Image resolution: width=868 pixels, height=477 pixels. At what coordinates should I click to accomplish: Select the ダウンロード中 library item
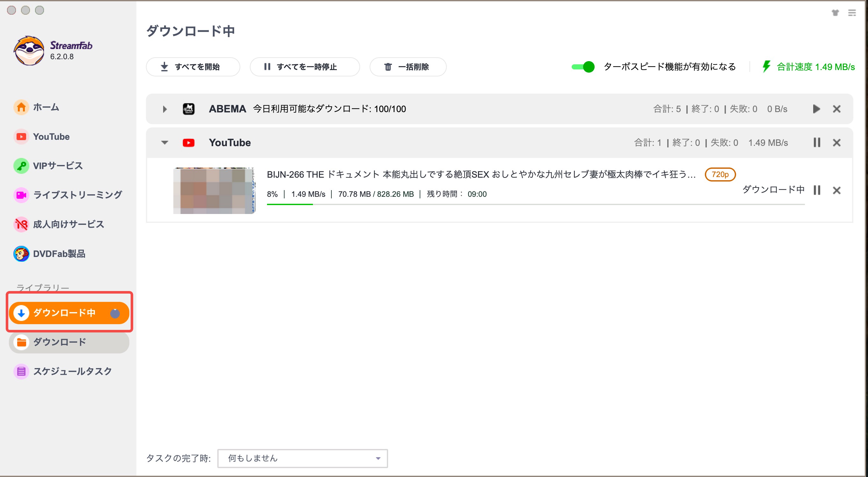(69, 313)
